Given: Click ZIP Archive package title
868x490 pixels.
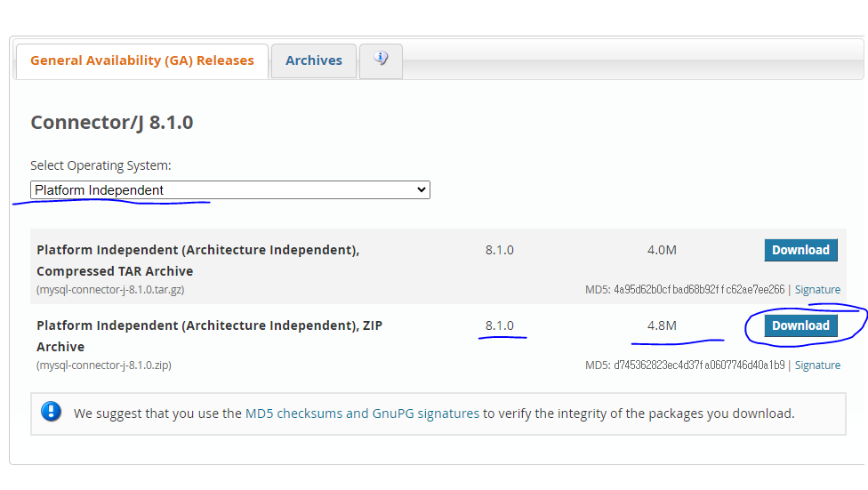Looking at the screenshot, I should (x=209, y=336).
